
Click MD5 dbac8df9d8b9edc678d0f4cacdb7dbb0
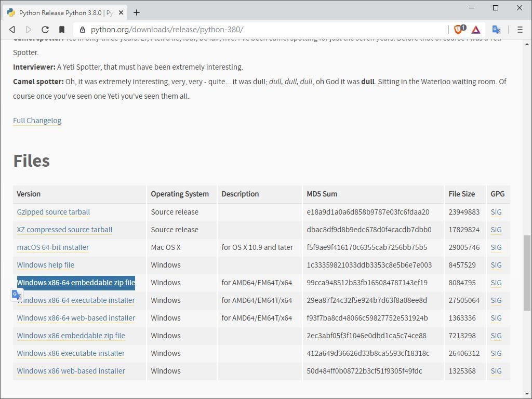point(369,230)
